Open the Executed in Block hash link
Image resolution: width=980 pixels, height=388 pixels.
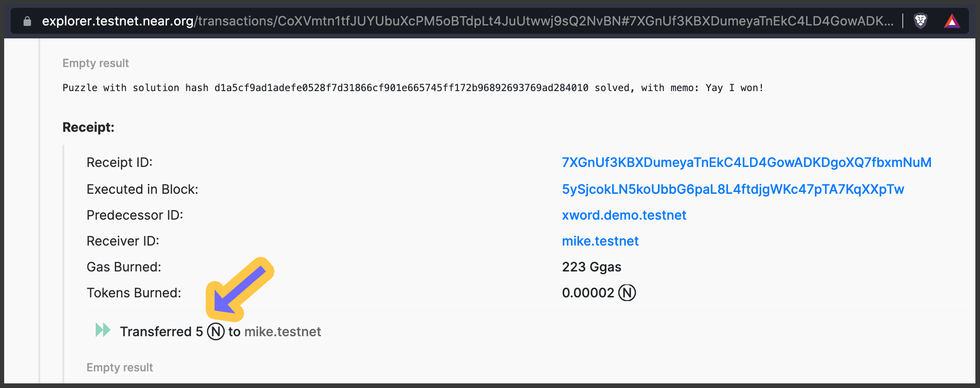732,189
